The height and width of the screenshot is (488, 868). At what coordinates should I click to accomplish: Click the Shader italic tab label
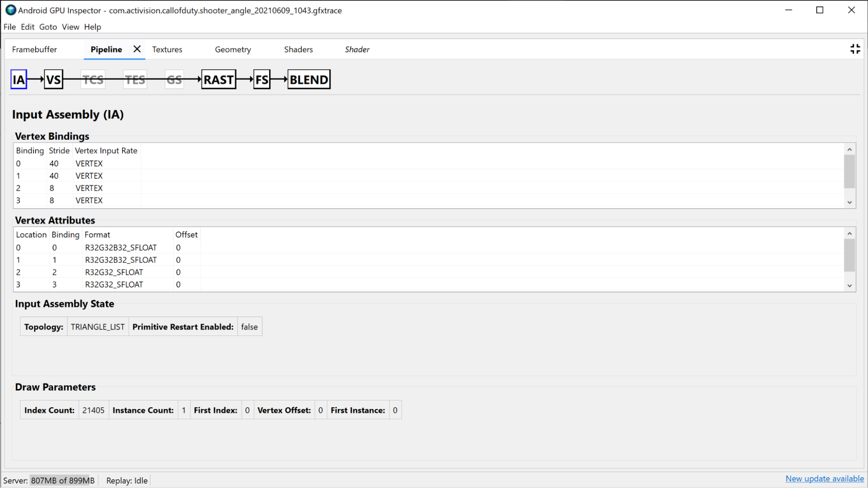(357, 49)
